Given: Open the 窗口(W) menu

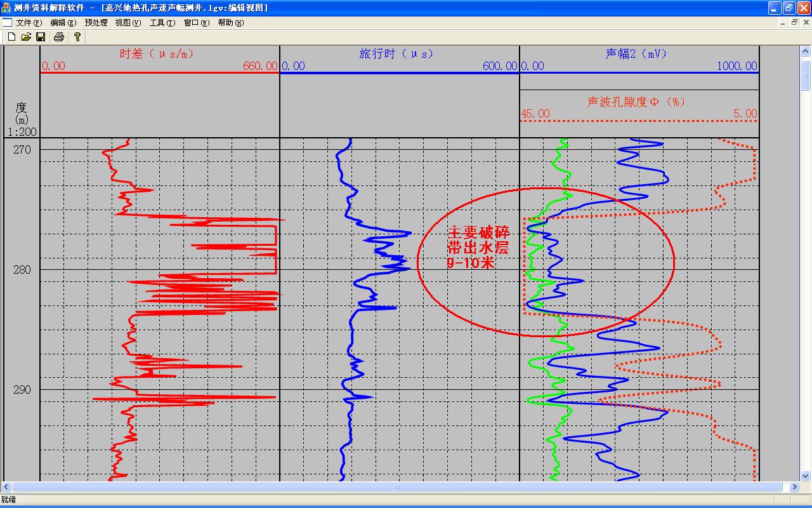Looking at the screenshot, I should (197, 23).
